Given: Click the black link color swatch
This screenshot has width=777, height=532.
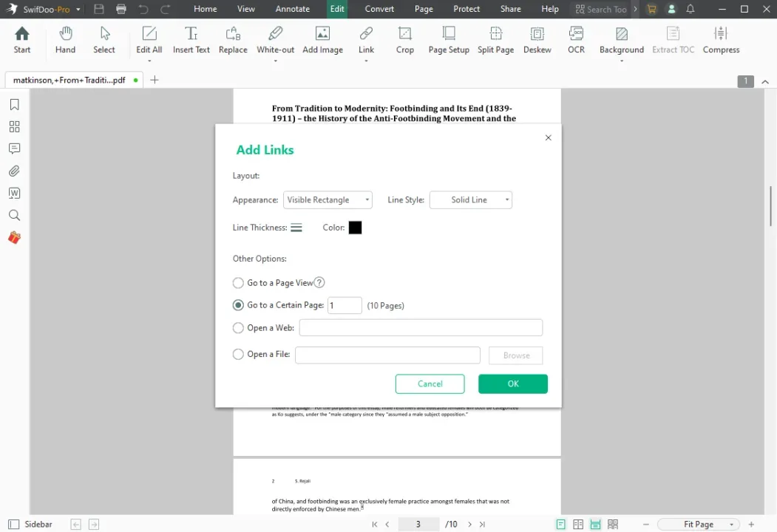Looking at the screenshot, I should 356,228.
